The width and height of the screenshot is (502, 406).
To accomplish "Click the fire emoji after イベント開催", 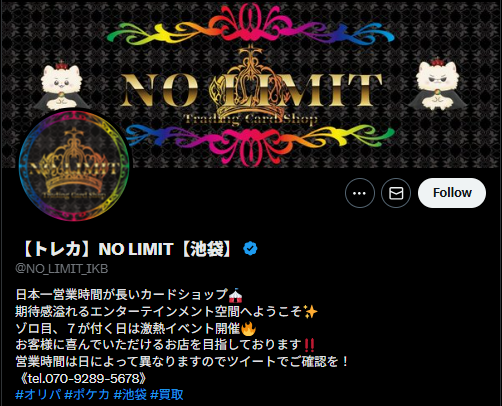I will (248, 329).
